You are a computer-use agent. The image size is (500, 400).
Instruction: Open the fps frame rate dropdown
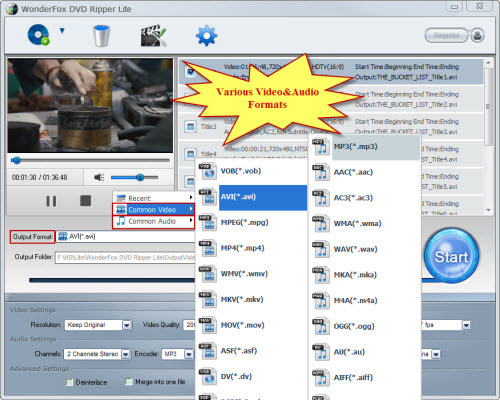click(466, 325)
